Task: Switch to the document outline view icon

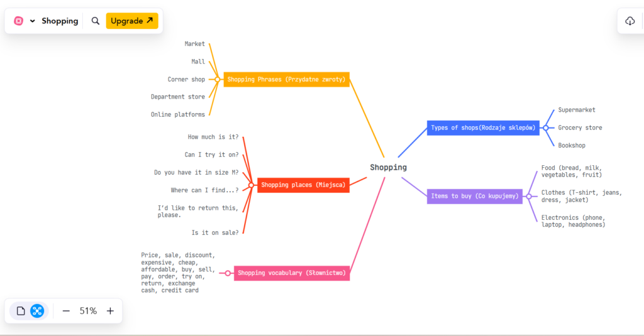Action: [x=21, y=311]
